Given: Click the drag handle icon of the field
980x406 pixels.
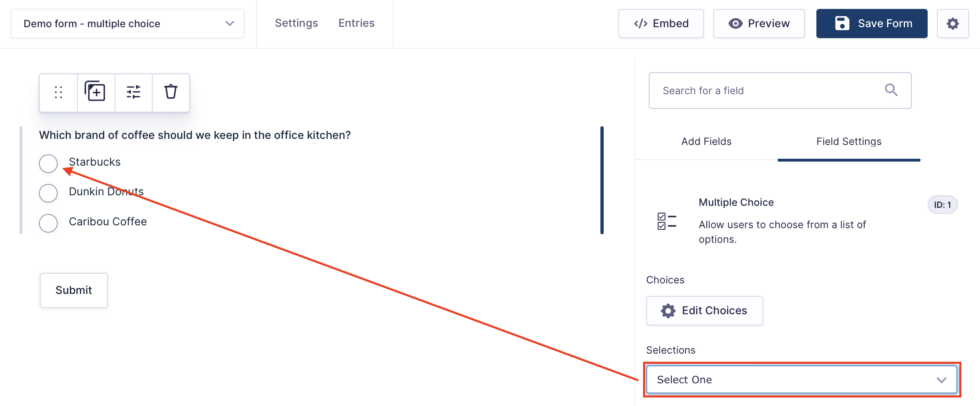Looking at the screenshot, I should point(58,92).
